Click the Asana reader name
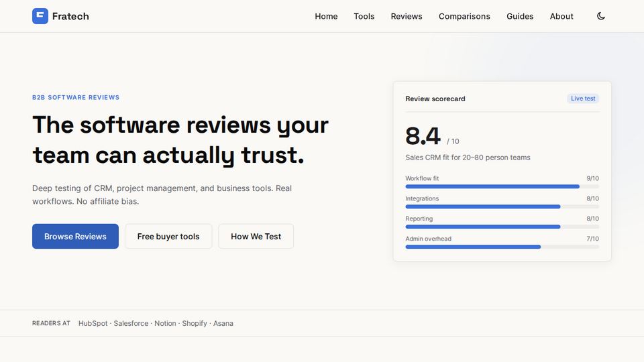 223,323
